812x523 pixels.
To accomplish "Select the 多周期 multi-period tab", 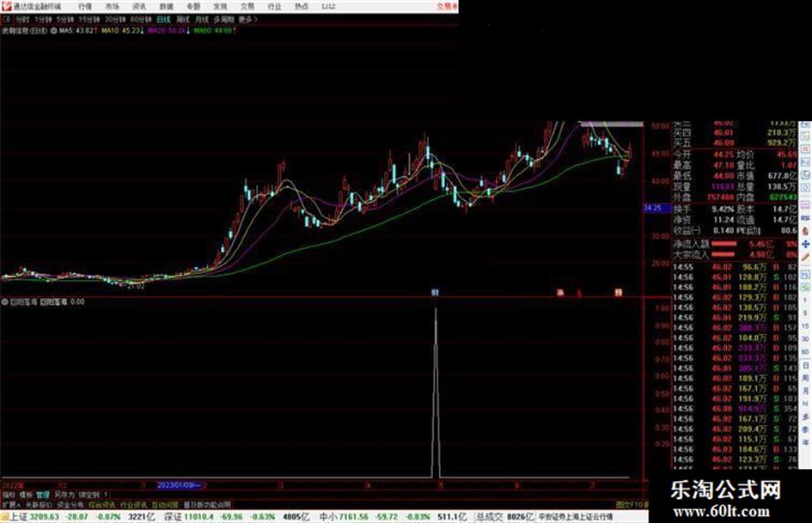I will [x=223, y=19].
